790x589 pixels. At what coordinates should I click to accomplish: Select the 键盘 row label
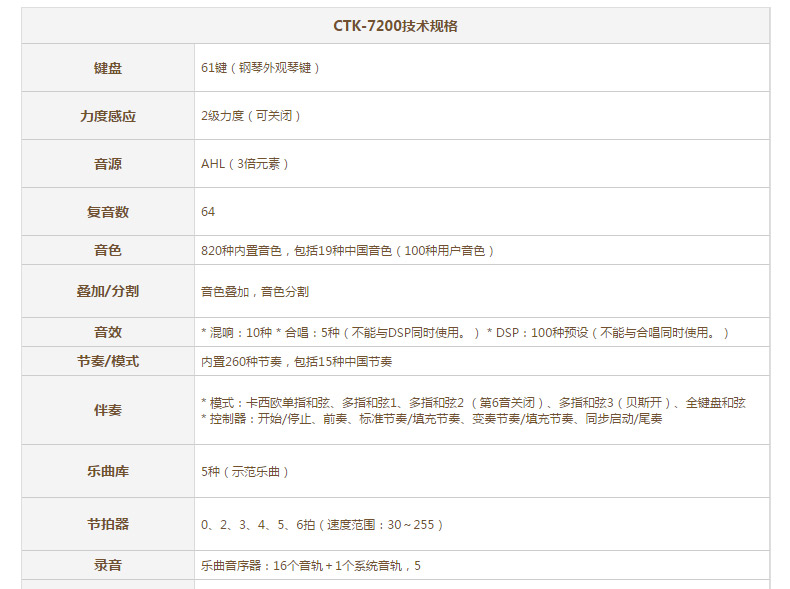click(x=108, y=68)
